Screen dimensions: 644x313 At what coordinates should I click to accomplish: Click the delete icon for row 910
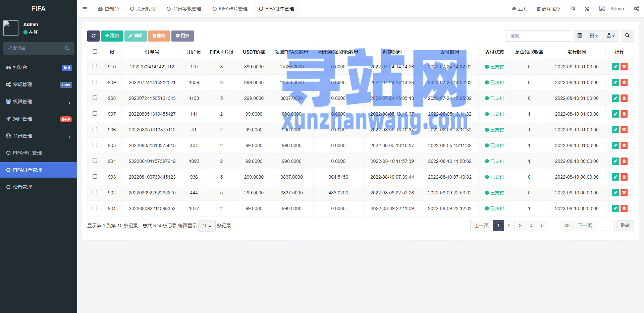(x=624, y=67)
